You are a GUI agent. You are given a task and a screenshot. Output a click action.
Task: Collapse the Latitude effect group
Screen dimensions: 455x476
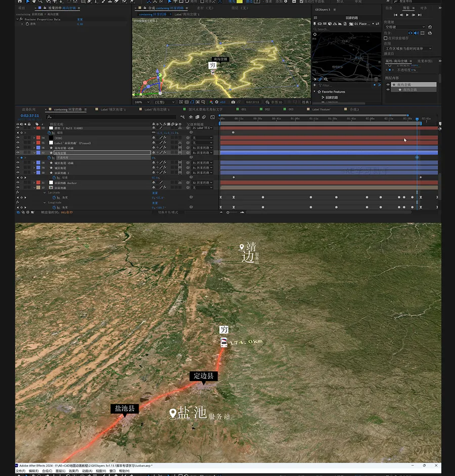pos(44,193)
